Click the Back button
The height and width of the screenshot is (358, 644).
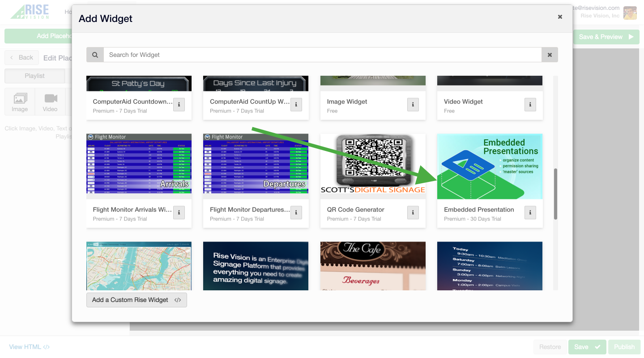tap(21, 57)
